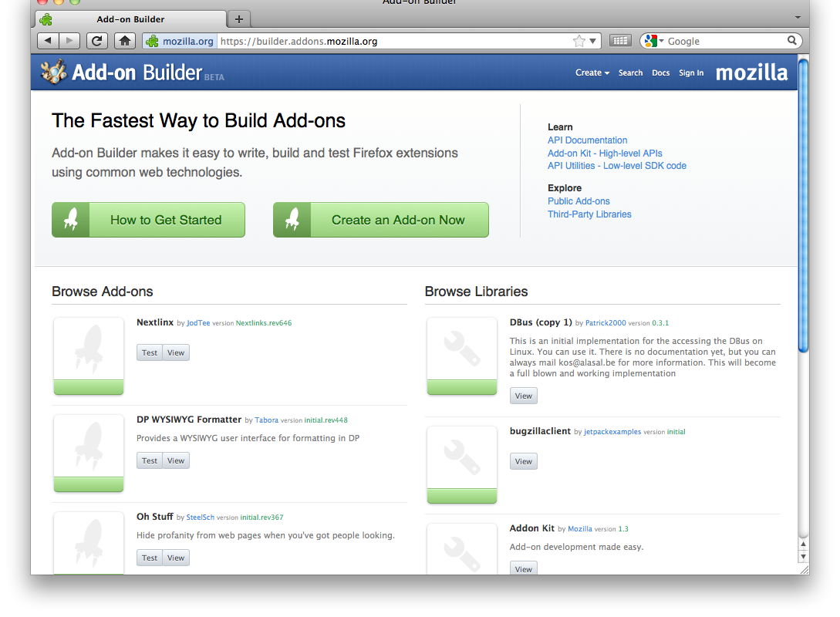Viewport: 840px width, 617px height.
Task: Click the DBus (copy 1) wrench thumbnail
Action: click(x=462, y=356)
